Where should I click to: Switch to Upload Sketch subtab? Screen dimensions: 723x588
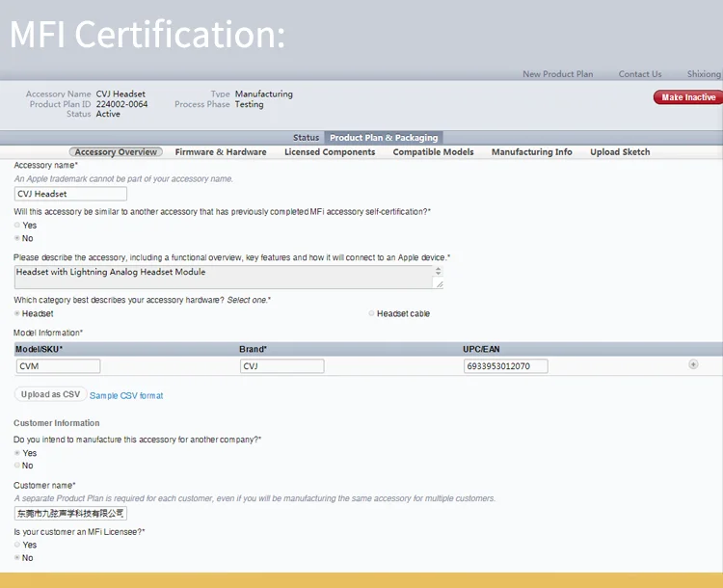pyautogui.click(x=620, y=151)
